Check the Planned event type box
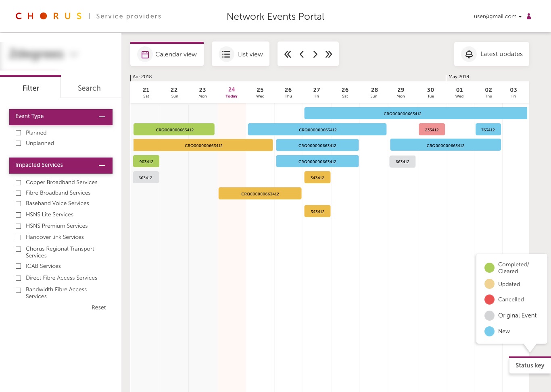The image size is (551, 392). (18, 133)
